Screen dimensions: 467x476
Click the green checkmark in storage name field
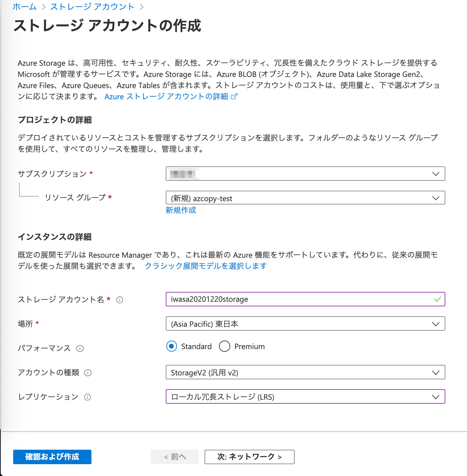click(x=437, y=299)
